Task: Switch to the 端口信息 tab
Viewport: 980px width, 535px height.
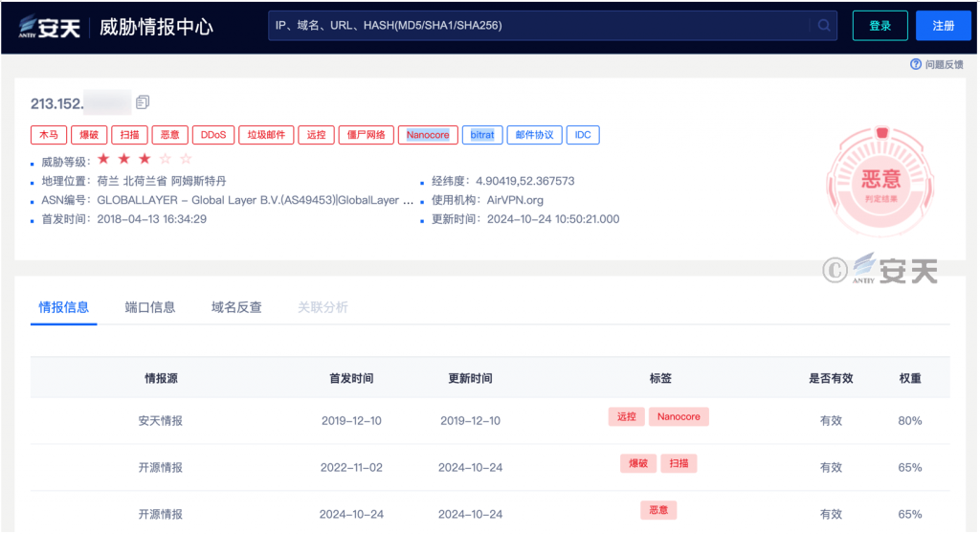Action: click(x=150, y=307)
